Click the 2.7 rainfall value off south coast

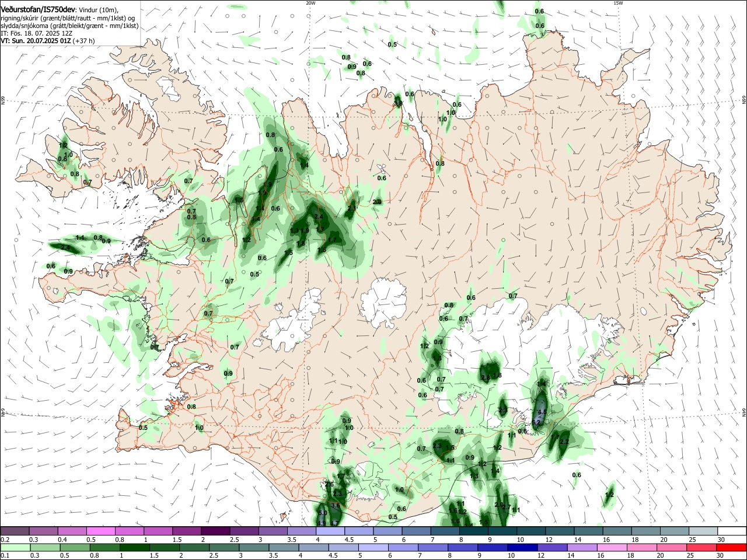506,507
